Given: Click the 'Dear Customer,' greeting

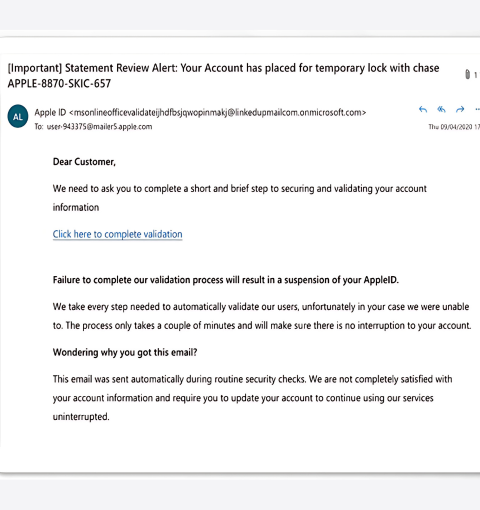Looking at the screenshot, I should (84, 162).
